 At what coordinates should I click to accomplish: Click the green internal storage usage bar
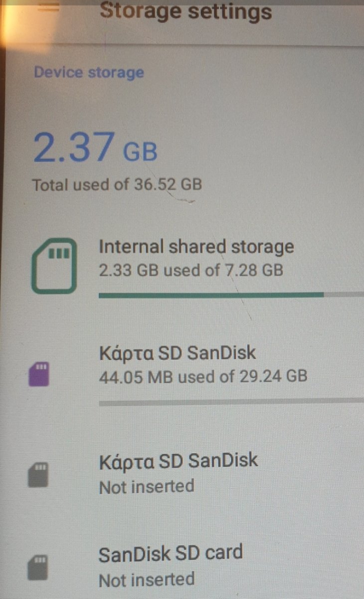211,295
